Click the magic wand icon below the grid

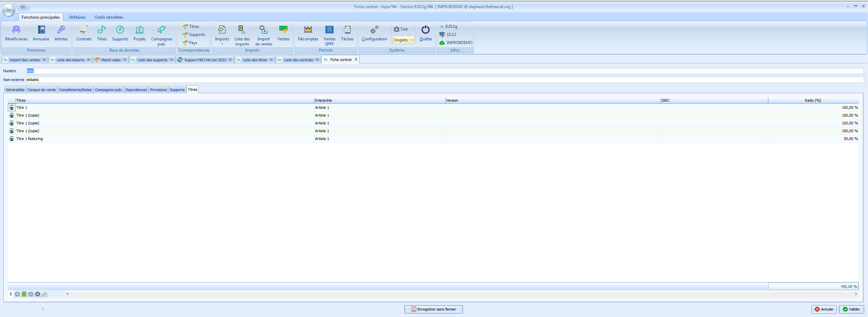[x=44, y=294]
